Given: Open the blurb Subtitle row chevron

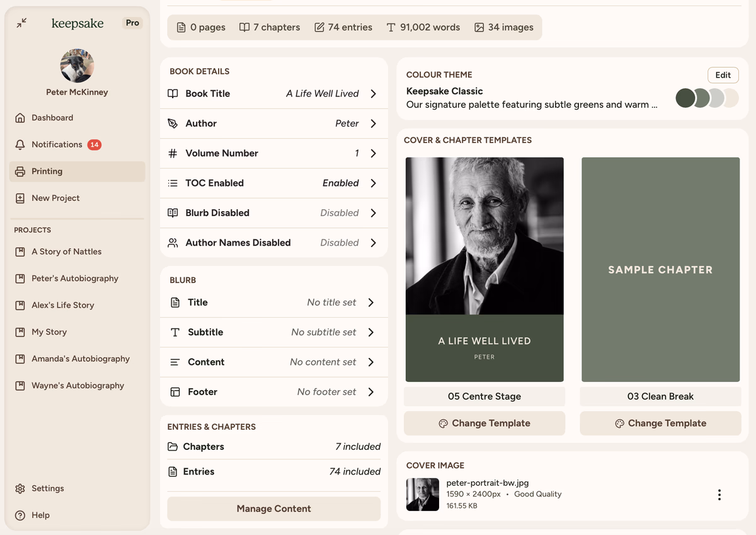Looking at the screenshot, I should pyautogui.click(x=371, y=332).
